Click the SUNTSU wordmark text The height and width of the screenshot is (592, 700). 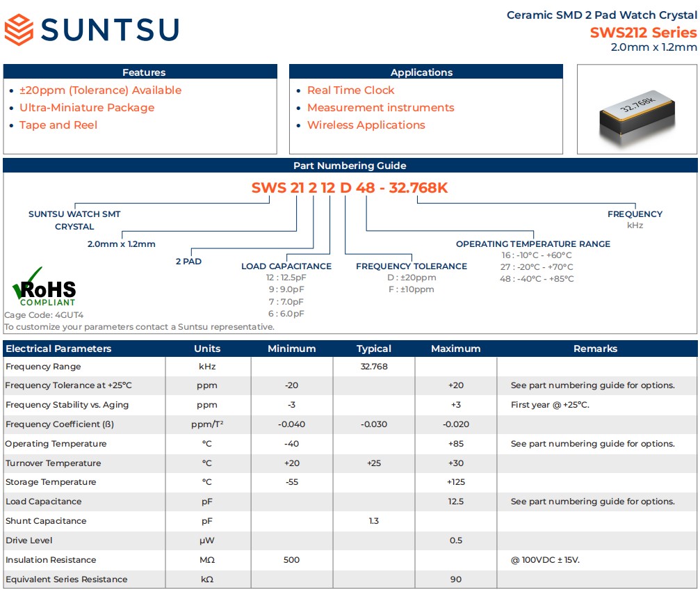(x=110, y=30)
